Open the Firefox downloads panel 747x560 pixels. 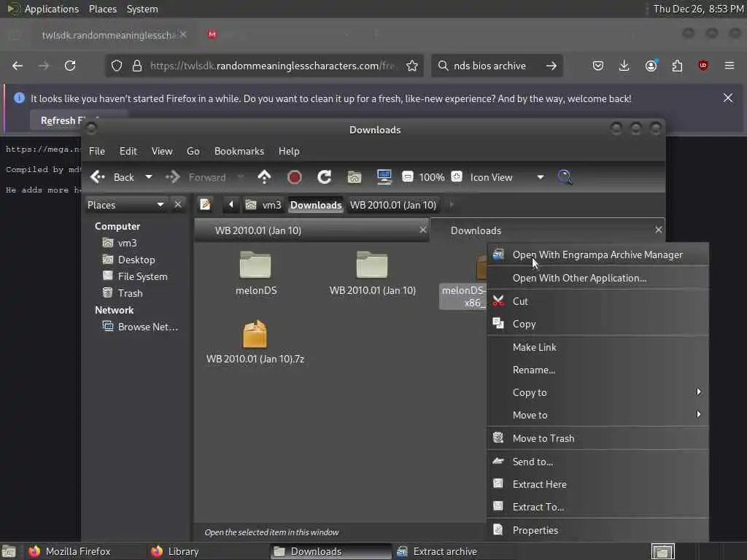tap(624, 66)
